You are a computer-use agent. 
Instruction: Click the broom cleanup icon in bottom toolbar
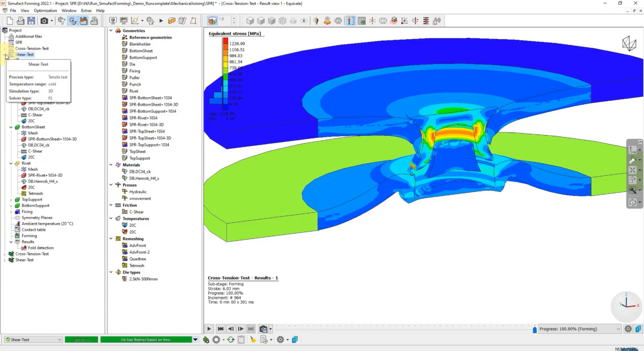pyautogui.click(x=253, y=340)
